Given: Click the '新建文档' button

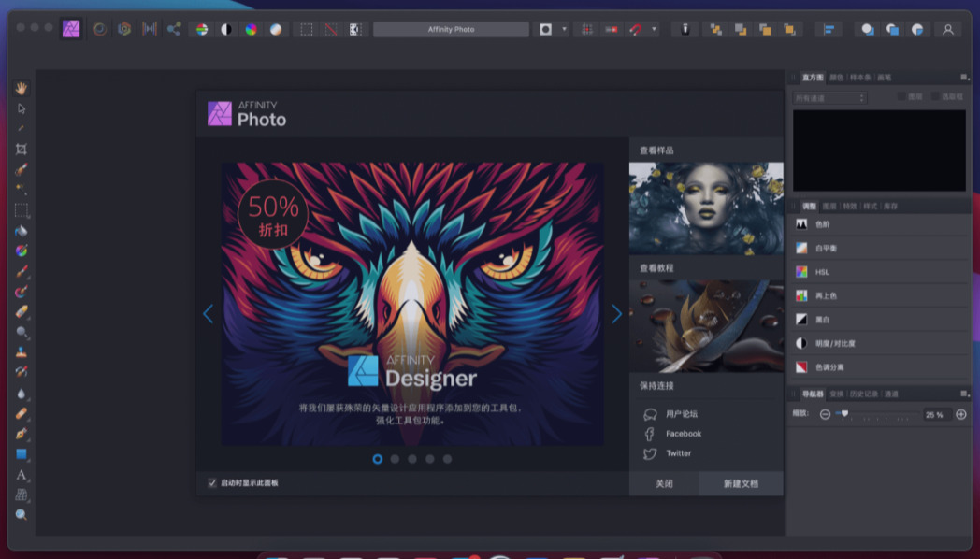Looking at the screenshot, I should click(x=741, y=483).
